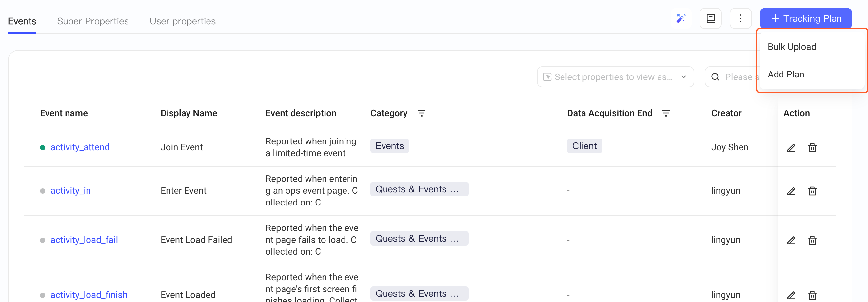Select the 'Event Loaded' display name
The height and width of the screenshot is (302, 868).
coord(188,294)
